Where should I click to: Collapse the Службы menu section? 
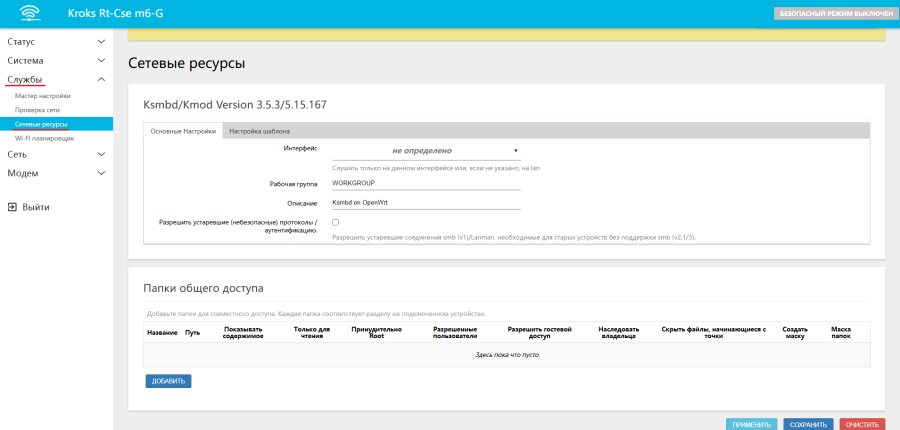click(x=56, y=79)
